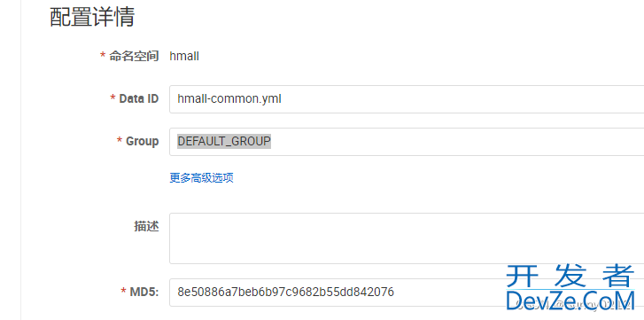Click the hmall-common.yml text
The height and width of the screenshot is (320, 644).
click(x=229, y=98)
